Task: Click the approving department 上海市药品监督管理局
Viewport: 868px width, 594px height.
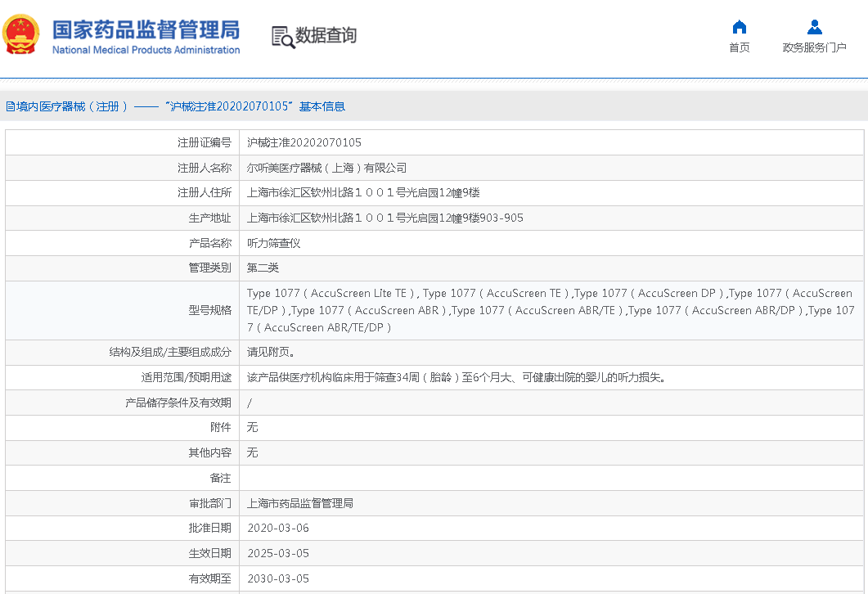Action: pyautogui.click(x=299, y=503)
